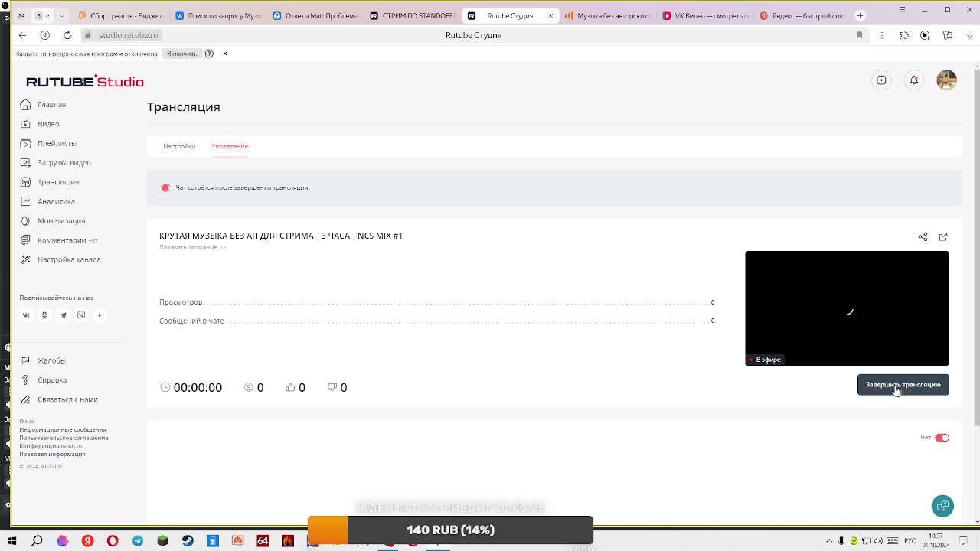
Task: Launch Yandex Browser from taskbar
Action: [x=87, y=541]
